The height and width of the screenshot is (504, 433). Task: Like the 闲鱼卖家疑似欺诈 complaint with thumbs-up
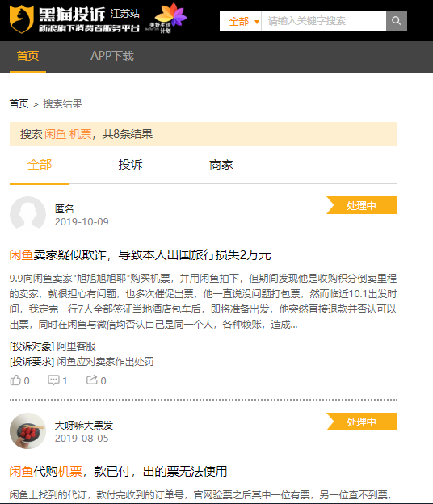point(15,380)
